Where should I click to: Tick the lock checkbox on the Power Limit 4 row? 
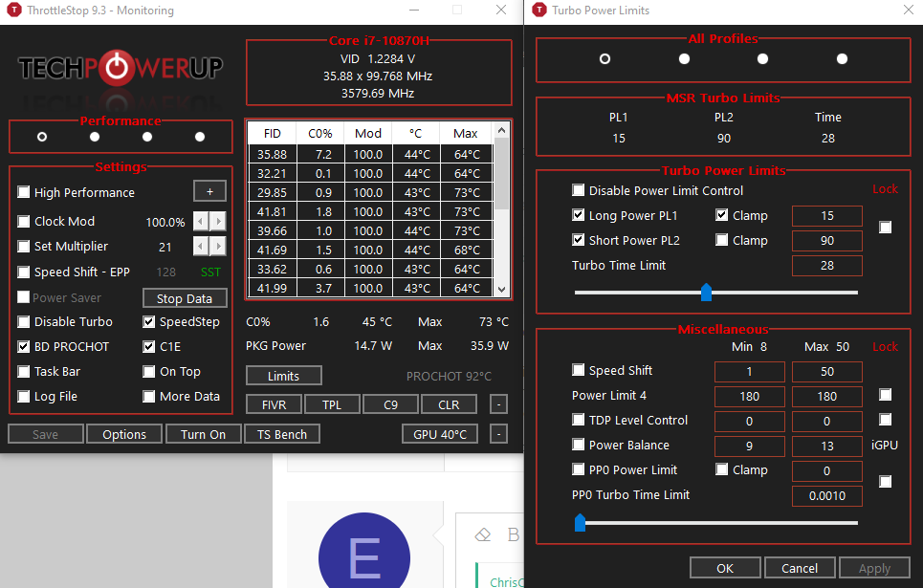(x=885, y=394)
